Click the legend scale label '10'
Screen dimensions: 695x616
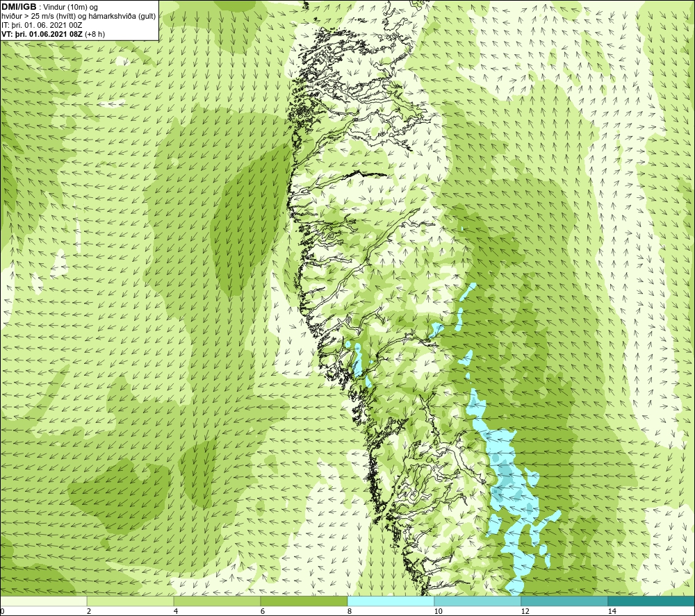[438, 611]
